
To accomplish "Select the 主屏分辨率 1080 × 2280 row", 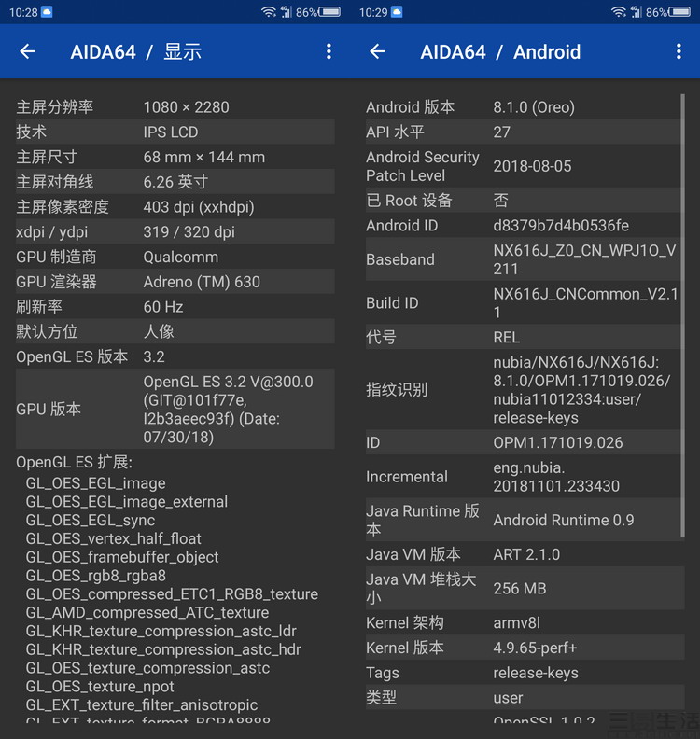I will [175, 107].
